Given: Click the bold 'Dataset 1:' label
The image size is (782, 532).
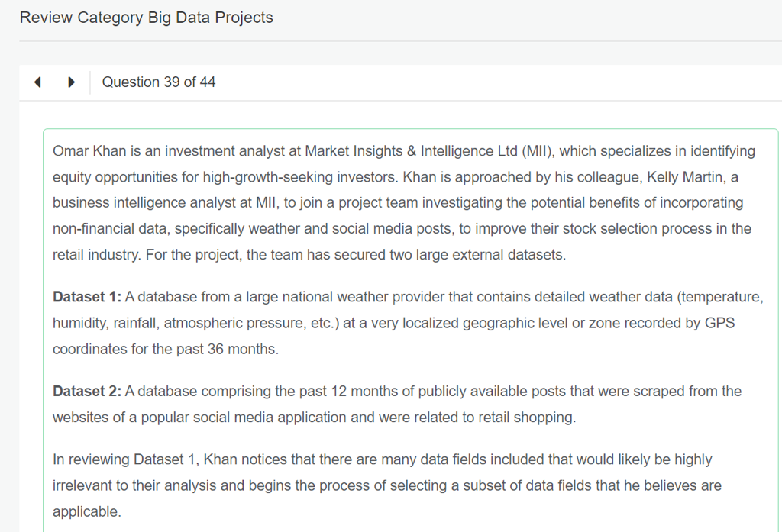Looking at the screenshot, I should tap(87, 297).
